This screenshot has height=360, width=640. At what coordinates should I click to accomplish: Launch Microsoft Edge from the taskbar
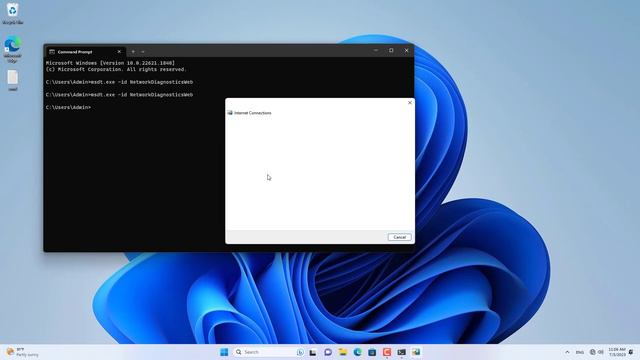tap(357, 352)
